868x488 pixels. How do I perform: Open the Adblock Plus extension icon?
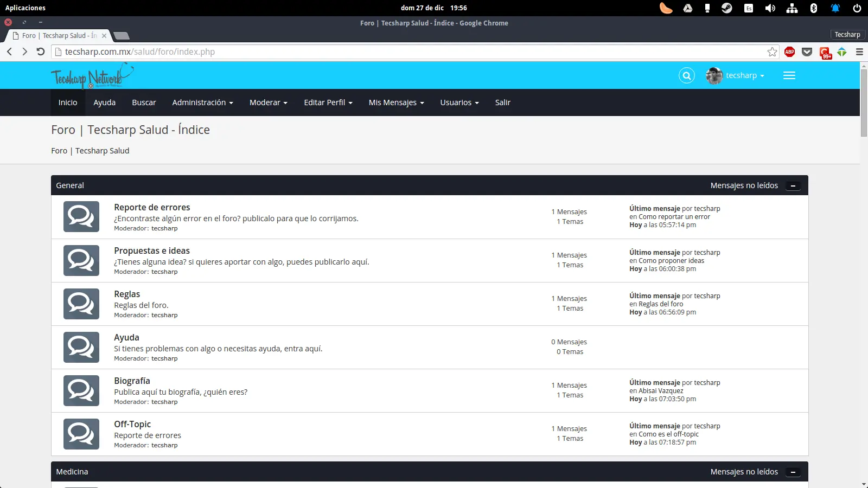pos(790,52)
